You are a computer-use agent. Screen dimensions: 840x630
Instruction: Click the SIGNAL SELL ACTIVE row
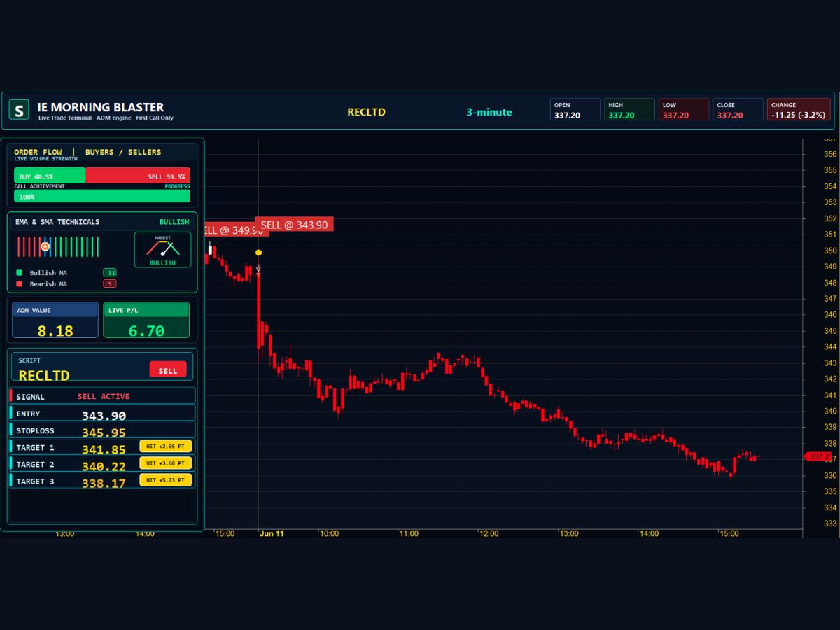[102, 396]
